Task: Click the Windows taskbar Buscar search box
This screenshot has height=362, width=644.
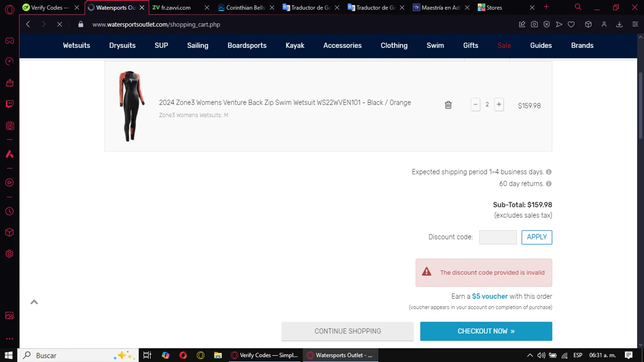Action: (78, 355)
